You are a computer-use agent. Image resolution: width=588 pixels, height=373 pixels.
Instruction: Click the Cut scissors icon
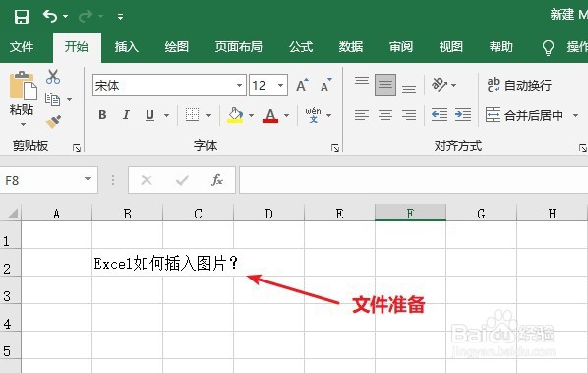[53, 77]
